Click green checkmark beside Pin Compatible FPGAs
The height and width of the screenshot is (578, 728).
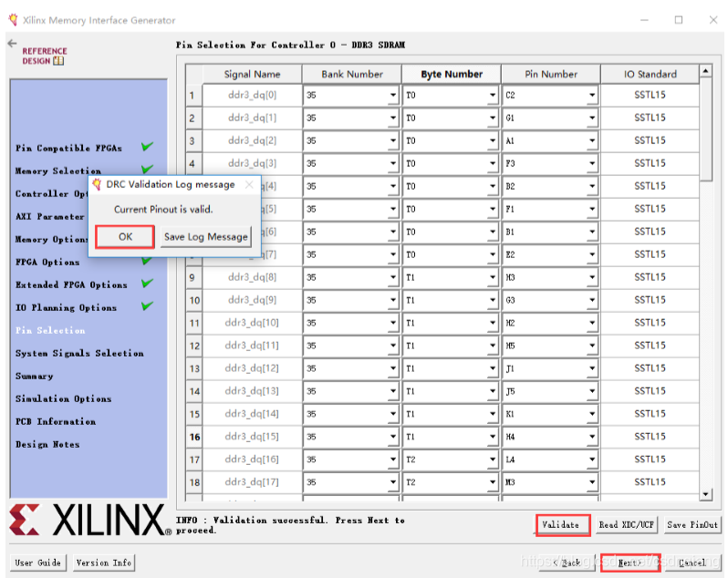[147, 147]
